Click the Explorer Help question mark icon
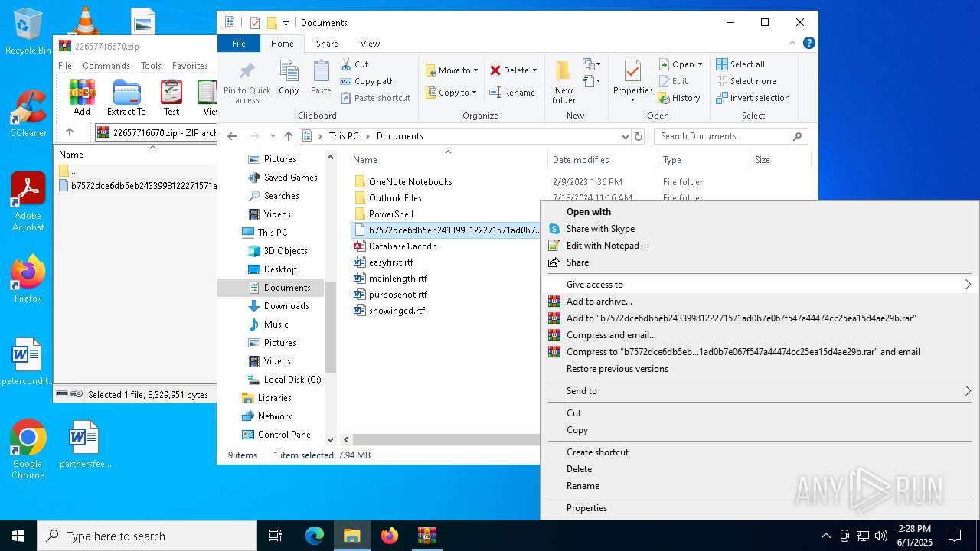 [x=808, y=44]
